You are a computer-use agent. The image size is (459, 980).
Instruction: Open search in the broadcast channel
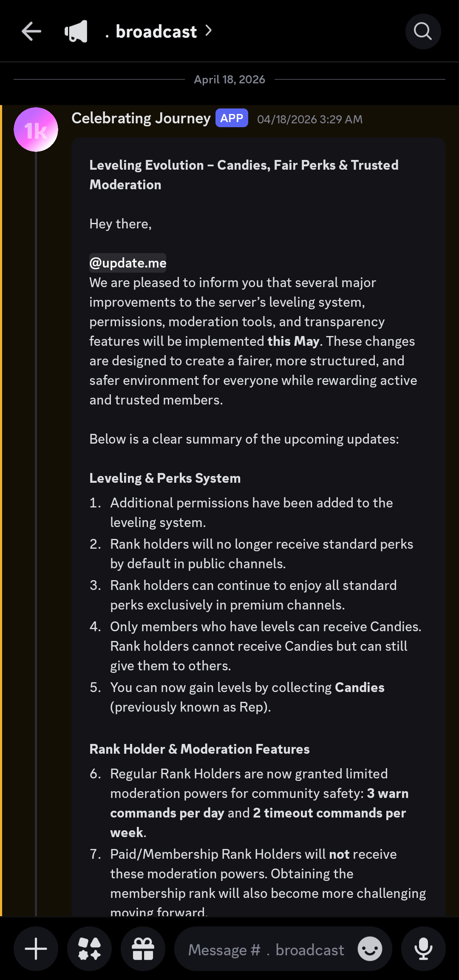coord(423,31)
